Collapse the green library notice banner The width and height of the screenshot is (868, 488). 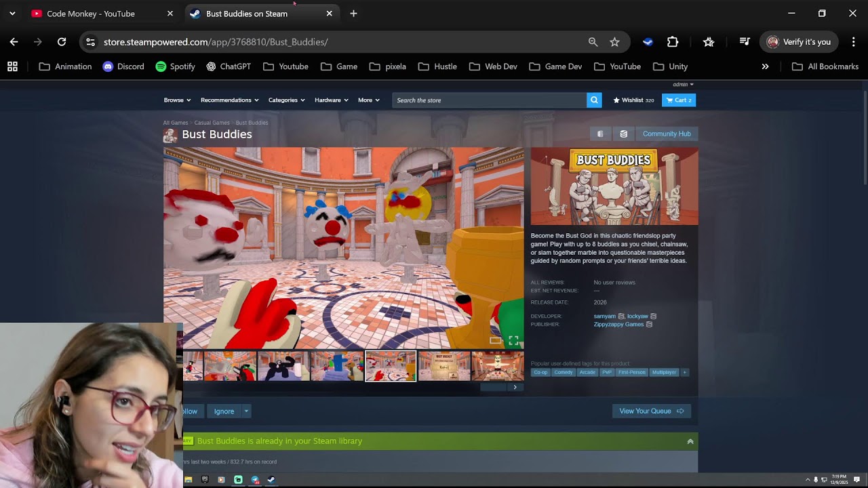point(690,441)
